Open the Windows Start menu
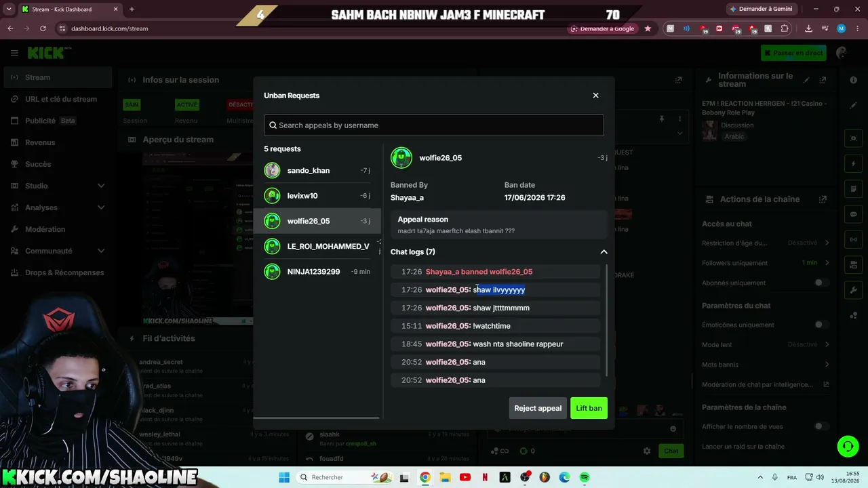 point(284,477)
